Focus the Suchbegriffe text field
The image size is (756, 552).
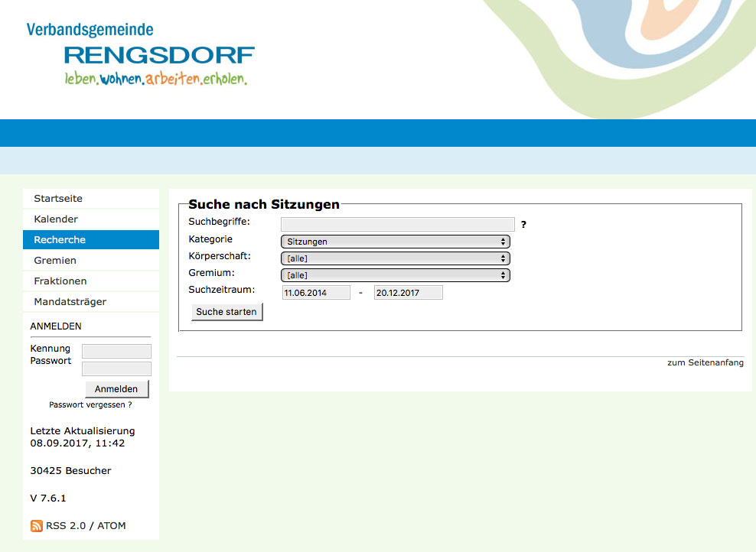397,225
